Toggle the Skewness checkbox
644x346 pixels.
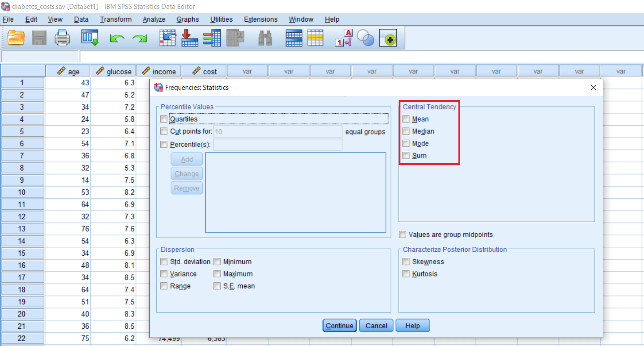pos(406,262)
